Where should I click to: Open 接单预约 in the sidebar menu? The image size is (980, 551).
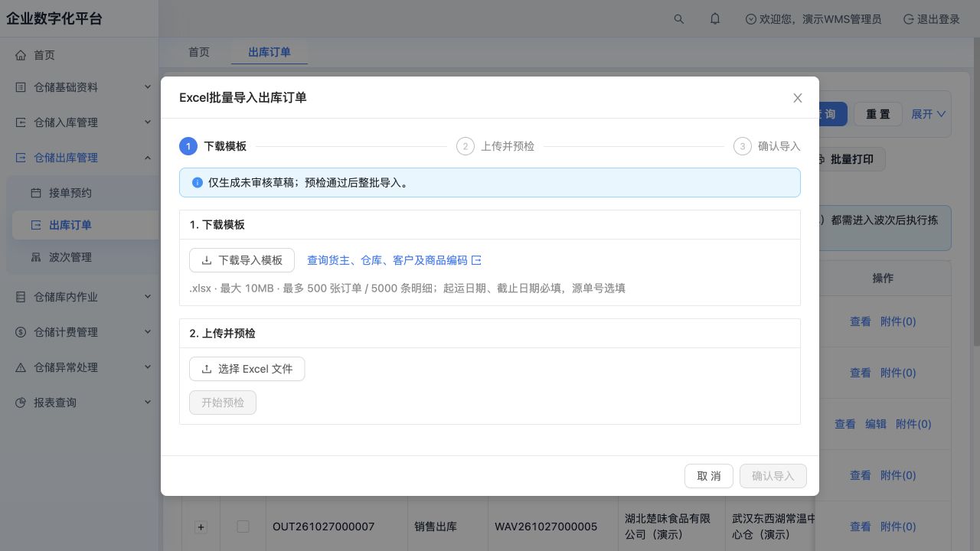tap(82, 193)
